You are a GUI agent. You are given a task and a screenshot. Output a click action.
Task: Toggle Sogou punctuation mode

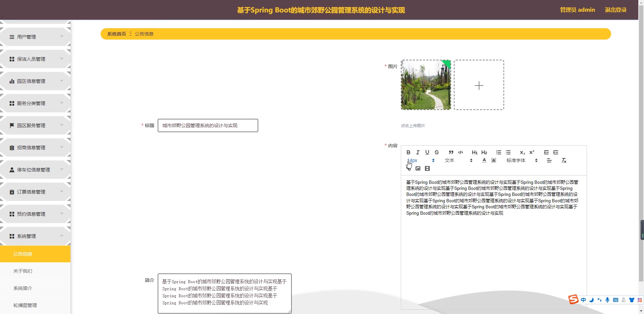click(599, 300)
